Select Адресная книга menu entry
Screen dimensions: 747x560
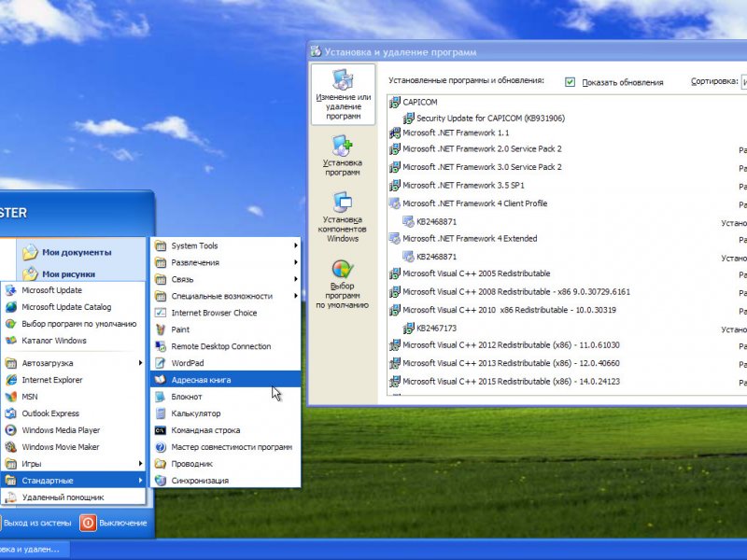pyautogui.click(x=225, y=380)
